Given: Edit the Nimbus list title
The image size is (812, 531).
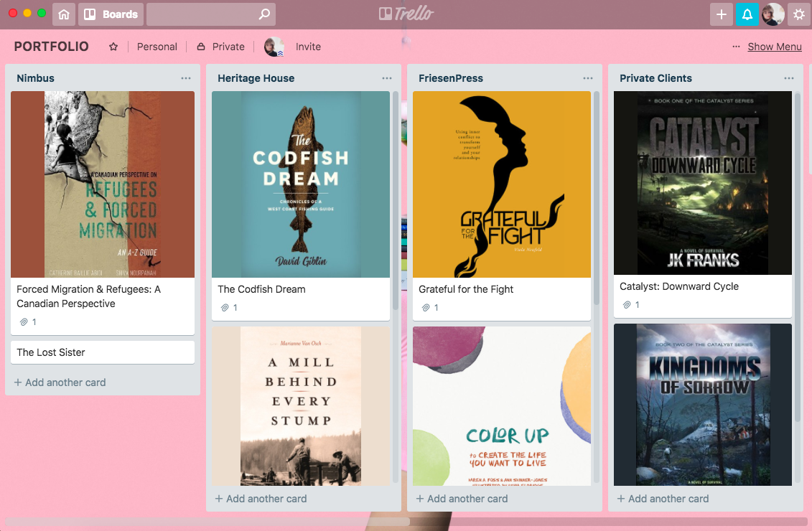Looking at the screenshot, I should pos(35,78).
